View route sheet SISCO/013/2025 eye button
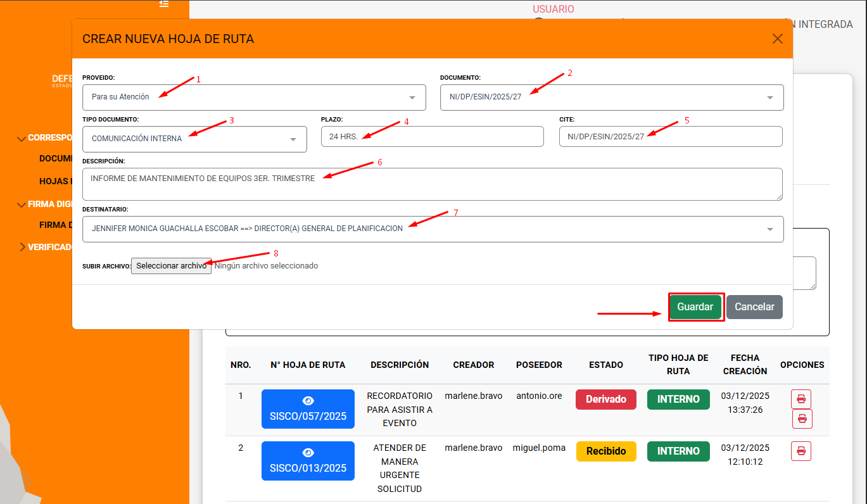This screenshot has height=504, width=867. point(308,461)
